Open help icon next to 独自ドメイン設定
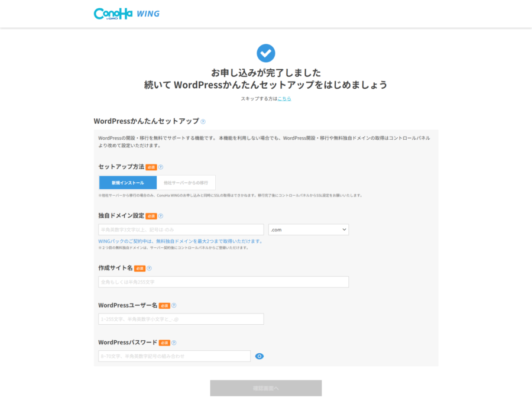The image size is (532, 410). pyautogui.click(x=161, y=216)
